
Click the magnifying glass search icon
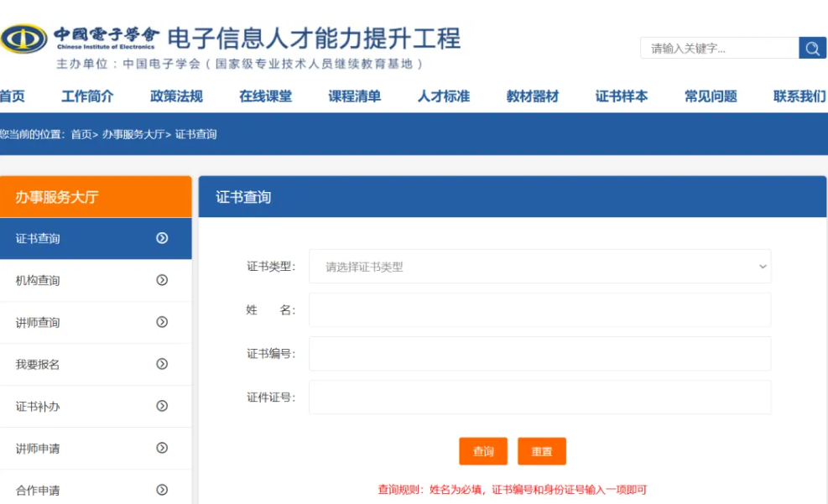[x=812, y=49]
